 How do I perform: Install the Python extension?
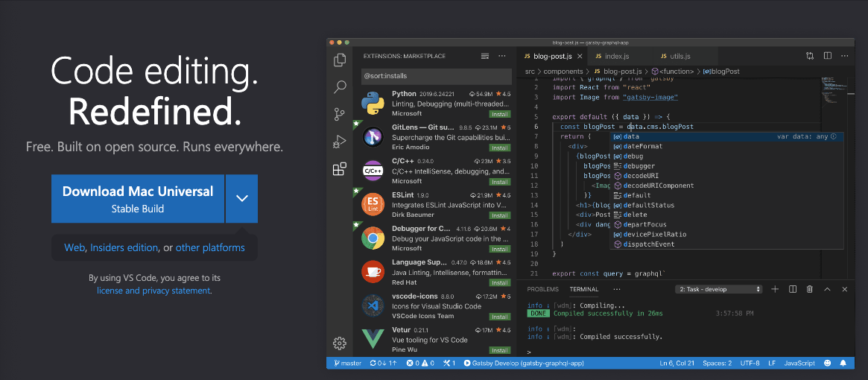(x=499, y=114)
